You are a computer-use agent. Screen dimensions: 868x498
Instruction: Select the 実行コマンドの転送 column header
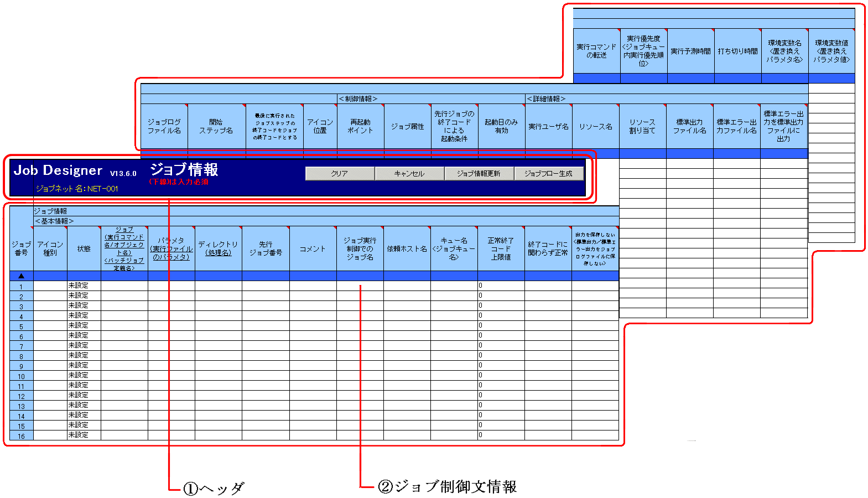point(597,51)
